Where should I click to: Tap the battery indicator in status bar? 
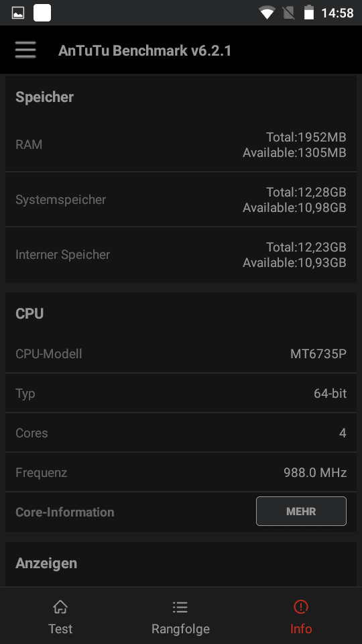point(308,13)
